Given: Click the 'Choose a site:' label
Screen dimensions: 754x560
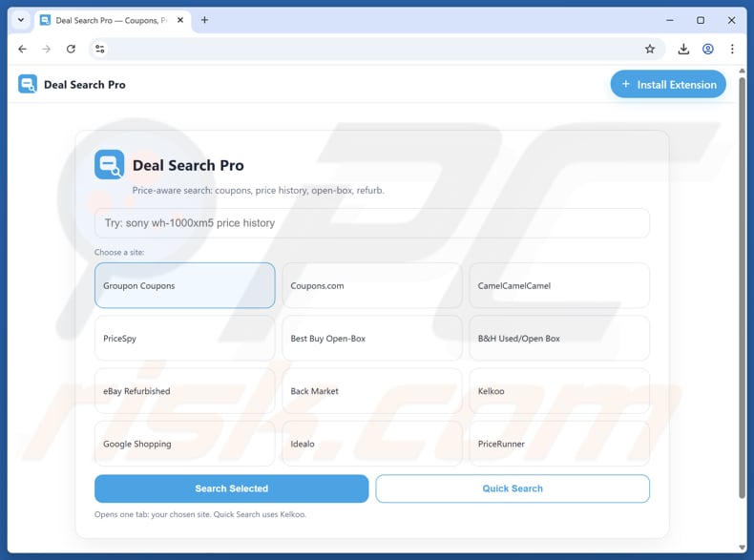Looking at the screenshot, I should point(119,253).
